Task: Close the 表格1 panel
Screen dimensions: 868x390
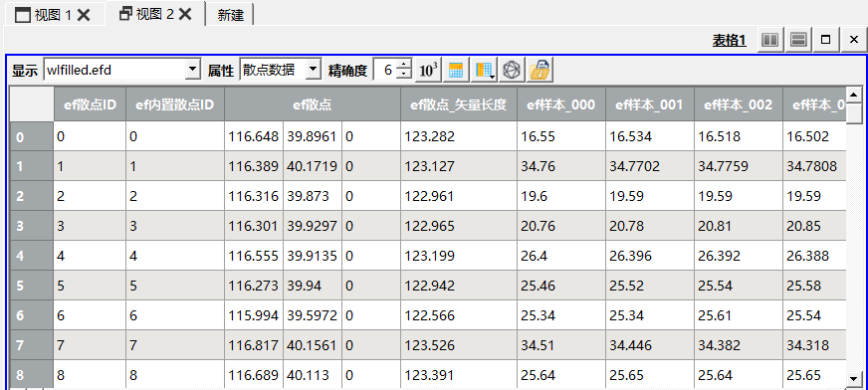Action: point(854,40)
